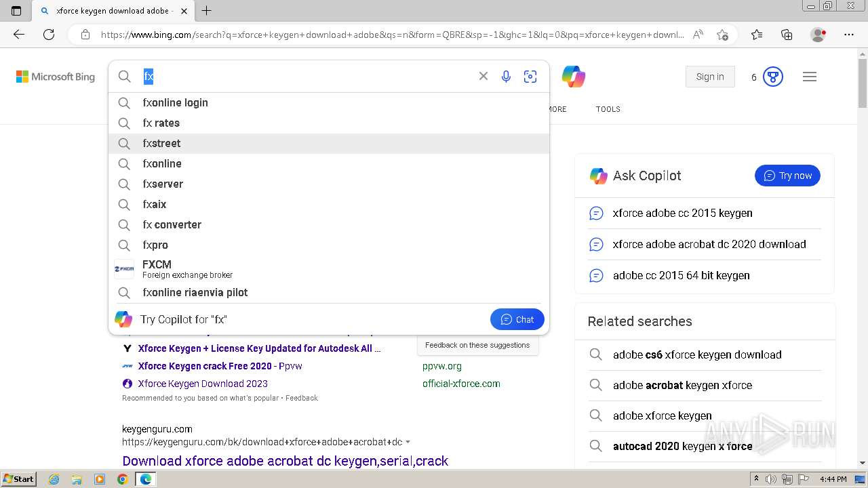This screenshot has height=488, width=868.
Task: Click search magnifier icon in search box
Action: coord(125,77)
